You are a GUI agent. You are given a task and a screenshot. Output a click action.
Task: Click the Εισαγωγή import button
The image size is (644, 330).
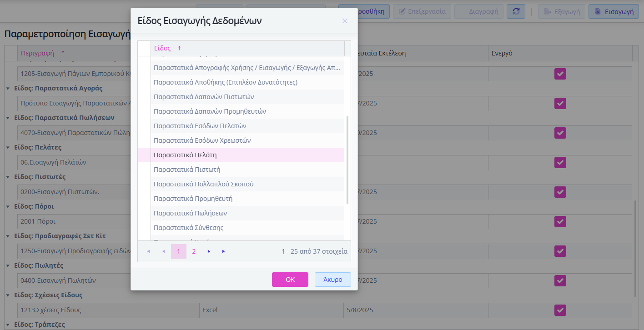click(x=613, y=11)
